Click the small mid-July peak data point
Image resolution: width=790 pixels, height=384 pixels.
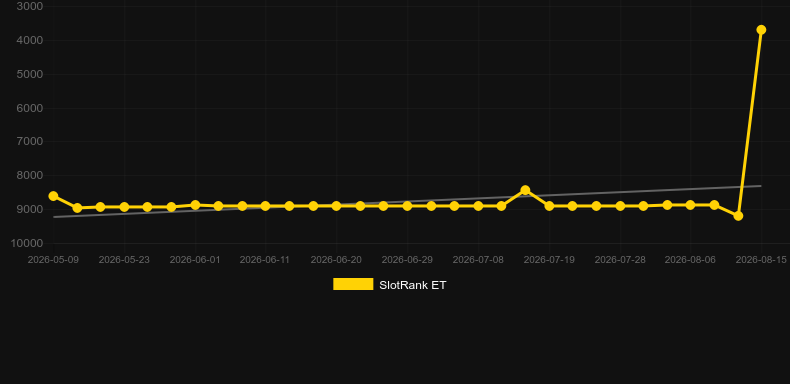525,190
